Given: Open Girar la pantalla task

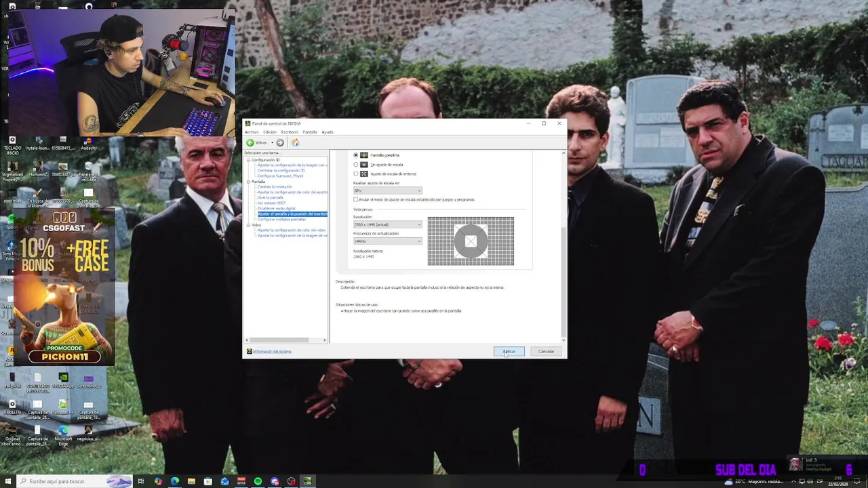Looking at the screenshot, I should pyautogui.click(x=270, y=198).
